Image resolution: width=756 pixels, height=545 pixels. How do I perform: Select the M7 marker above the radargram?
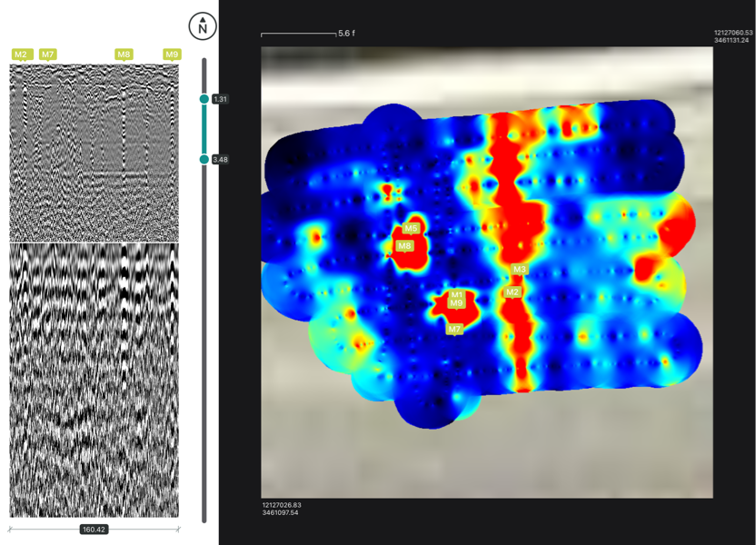click(48, 54)
